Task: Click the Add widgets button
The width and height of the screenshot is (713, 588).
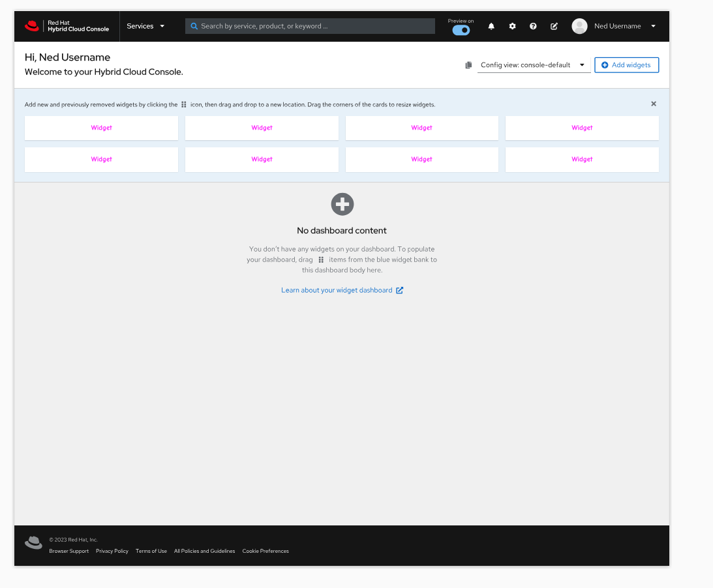Action: (627, 65)
